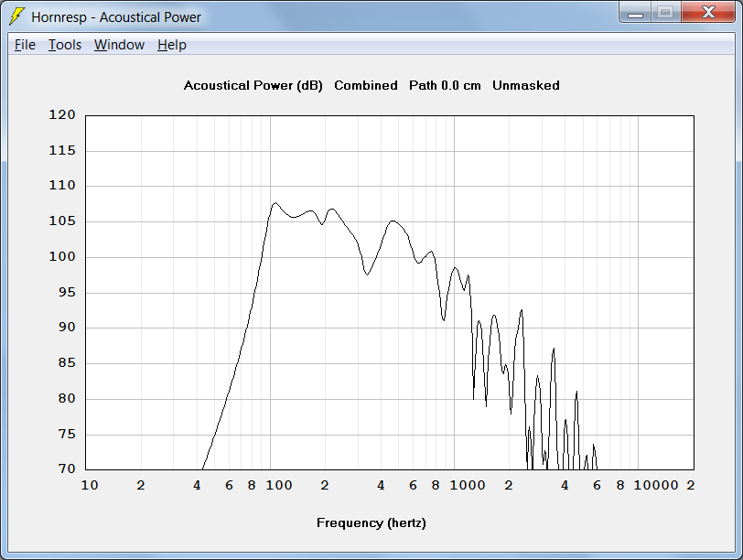The height and width of the screenshot is (560, 743).
Task: Open the Window menu
Action: tap(119, 45)
